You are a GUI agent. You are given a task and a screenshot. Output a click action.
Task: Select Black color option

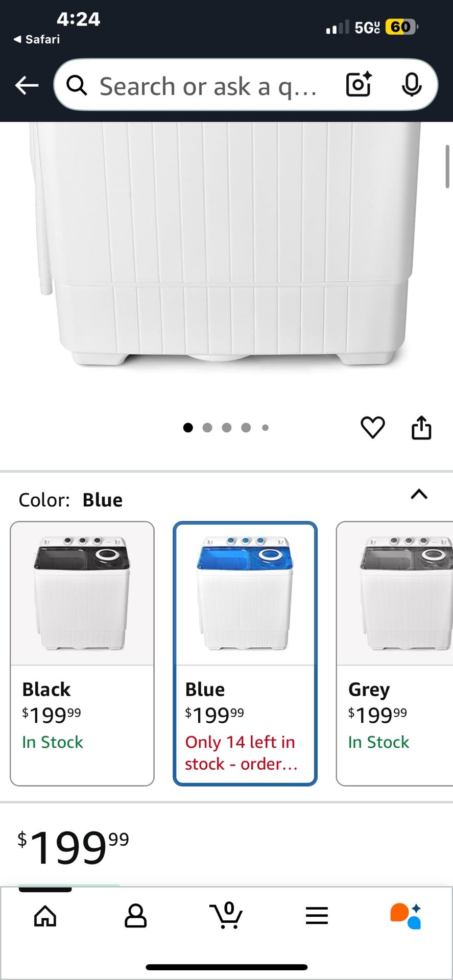point(82,653)
